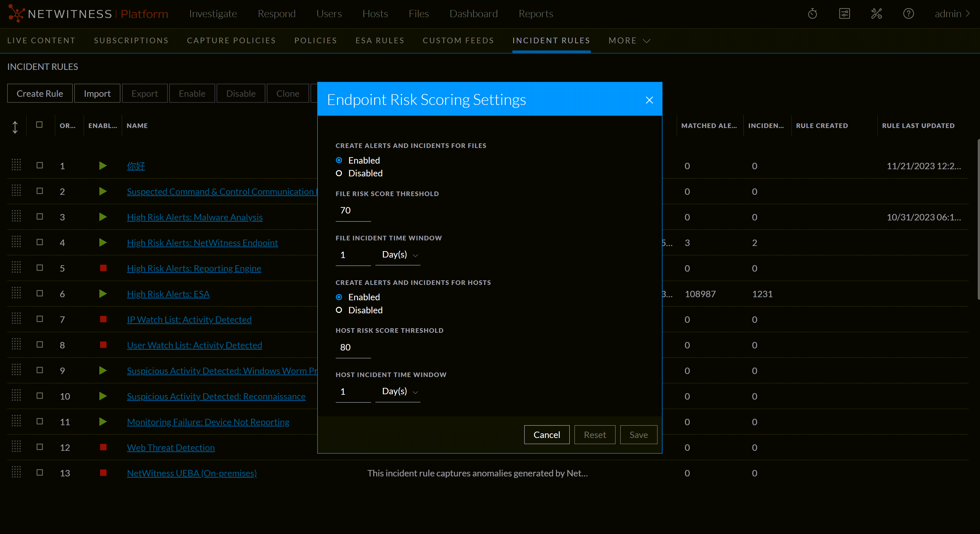The height and width of the screenshot is (534, 980).
Task: Open the admin tools wrench icon
Action: tap(876, 14)
